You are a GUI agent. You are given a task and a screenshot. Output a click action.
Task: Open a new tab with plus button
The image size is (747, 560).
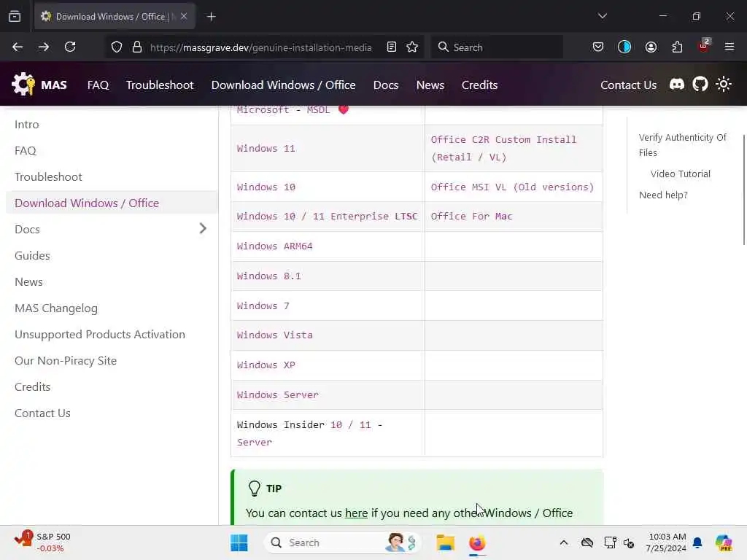click(x=211, y=17)
